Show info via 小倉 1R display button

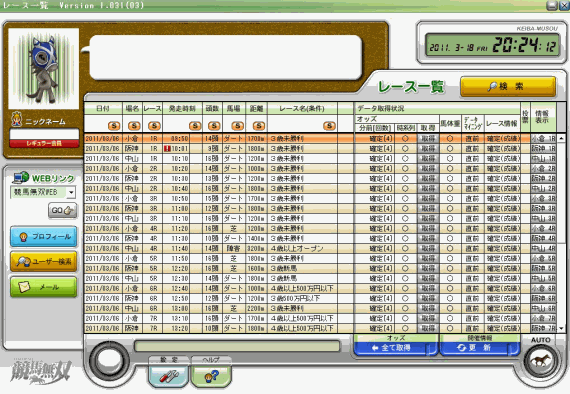pyautogui.click(x=543, y=138)
